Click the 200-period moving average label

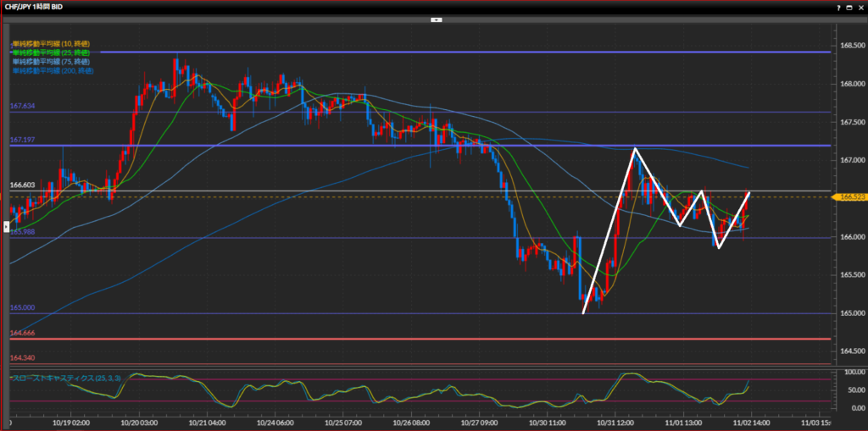tap(52, 69)
